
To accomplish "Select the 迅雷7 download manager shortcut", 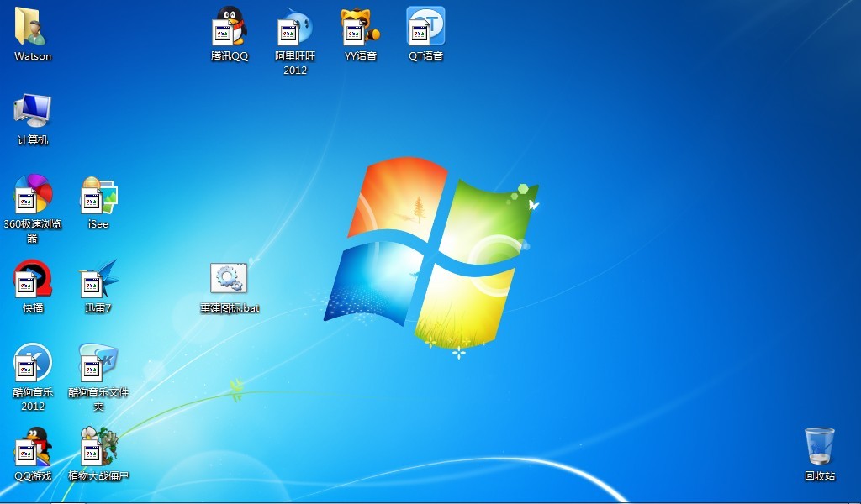I will [x=98, y=279].
